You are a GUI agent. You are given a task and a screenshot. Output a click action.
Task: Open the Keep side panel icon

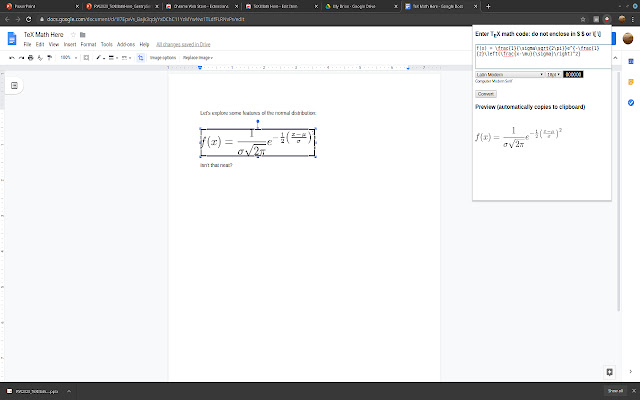pyautogui.click(x=631, y=82)
